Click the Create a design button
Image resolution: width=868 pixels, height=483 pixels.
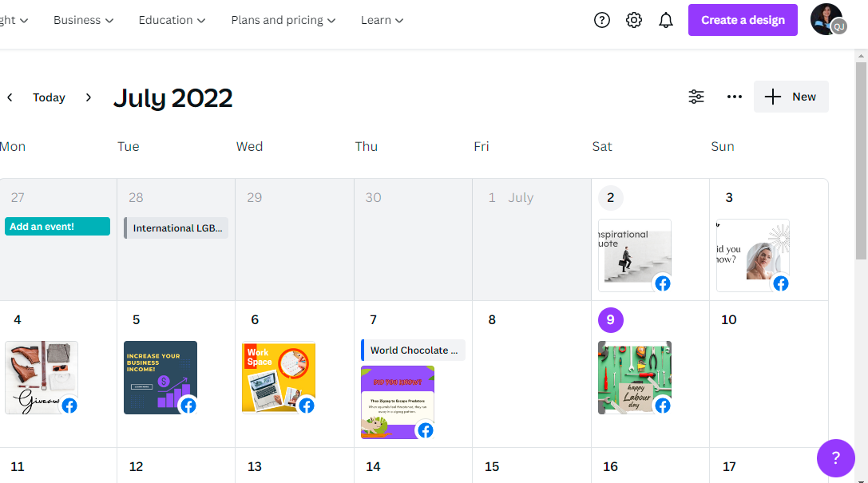[x=743, y=20]
